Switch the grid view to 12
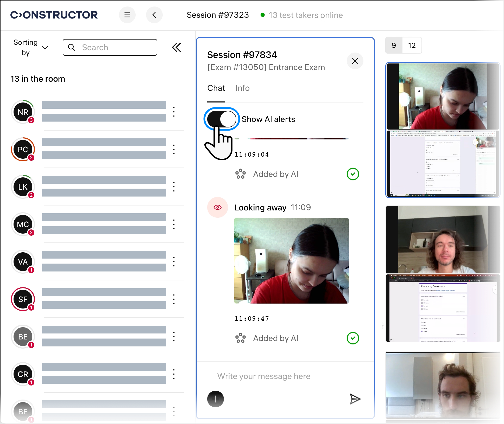504x424 pixels. pos(412,46)
